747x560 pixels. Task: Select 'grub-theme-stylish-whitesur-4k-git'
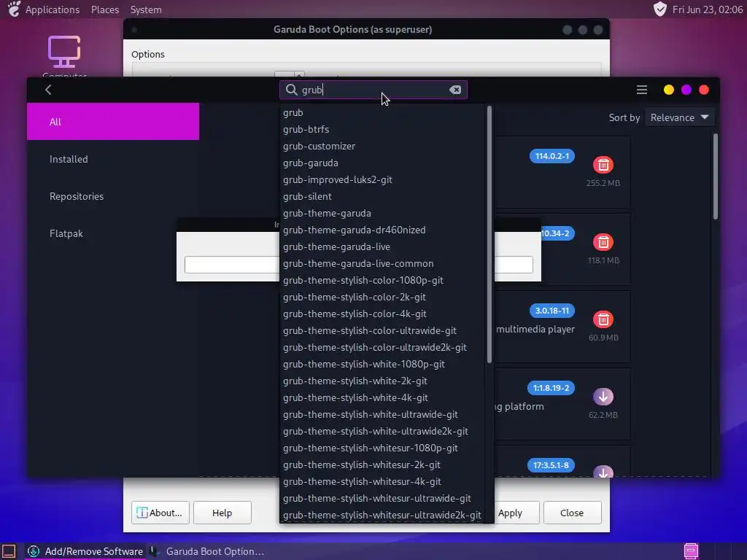pos(382,481)
